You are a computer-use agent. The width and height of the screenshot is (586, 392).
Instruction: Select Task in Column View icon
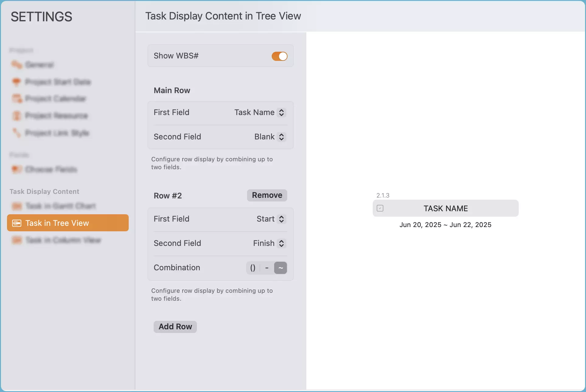[x=17, y=240]
